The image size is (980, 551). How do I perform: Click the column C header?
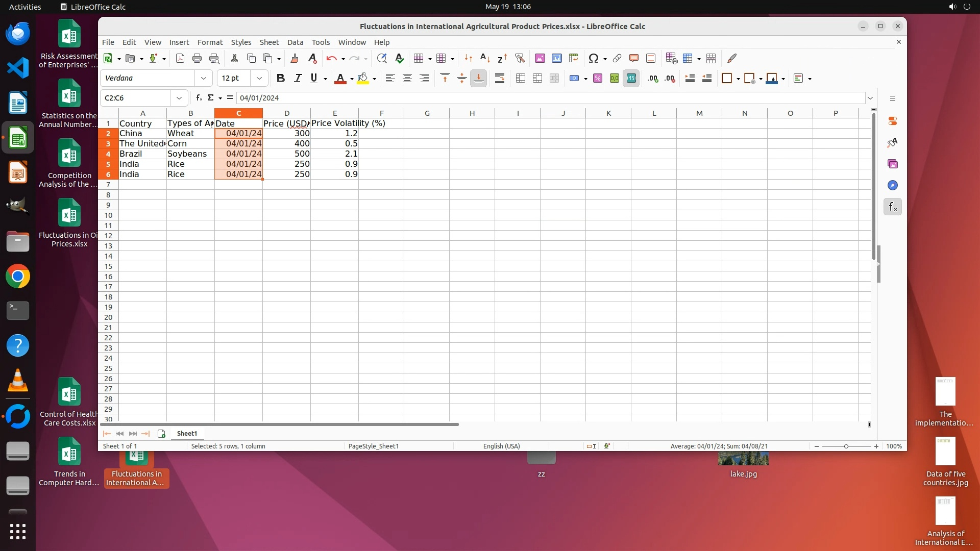(x=238, y=113)
